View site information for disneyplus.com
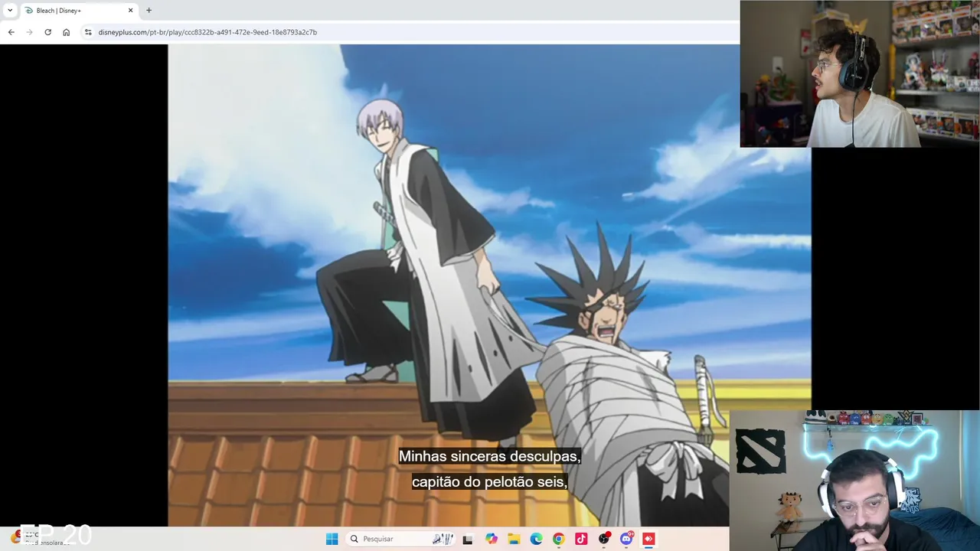This screenshot has width=980, height=551. tap(88, 32)
